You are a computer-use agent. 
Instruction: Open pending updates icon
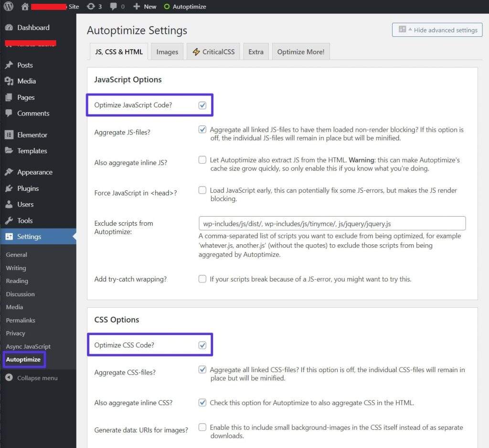[x=91, y=7]
